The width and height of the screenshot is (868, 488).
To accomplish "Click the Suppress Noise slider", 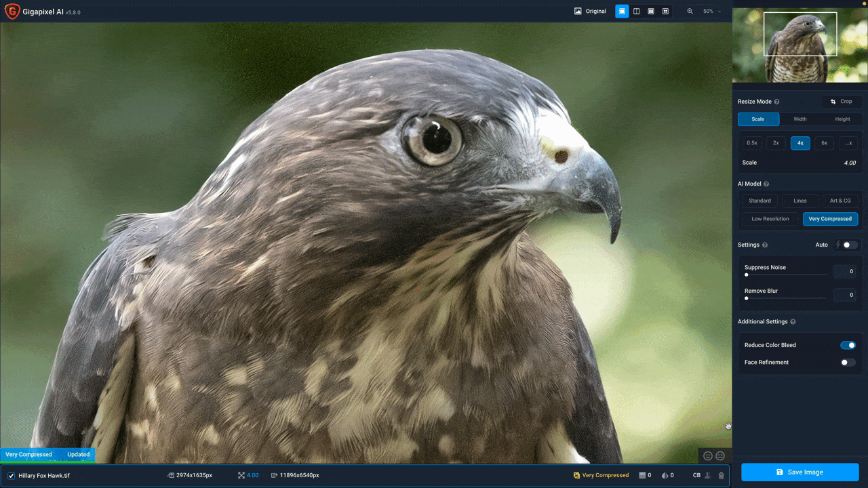I will click(x=785, y=275).
